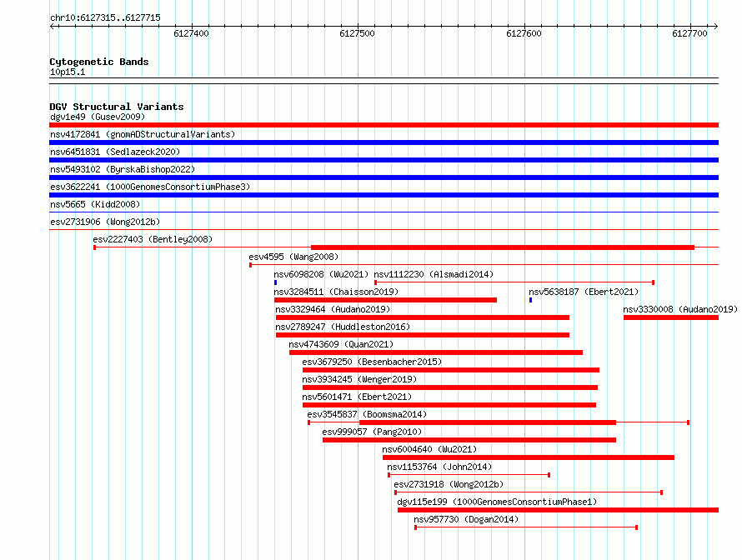
Task: Click the red dgv1e49 variant bar
Action: 384,125
